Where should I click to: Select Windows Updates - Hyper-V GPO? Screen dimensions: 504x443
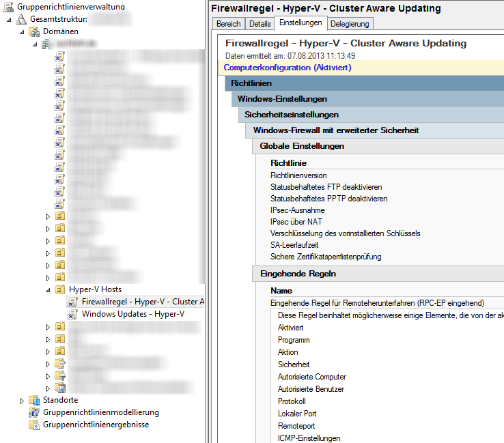133,314
